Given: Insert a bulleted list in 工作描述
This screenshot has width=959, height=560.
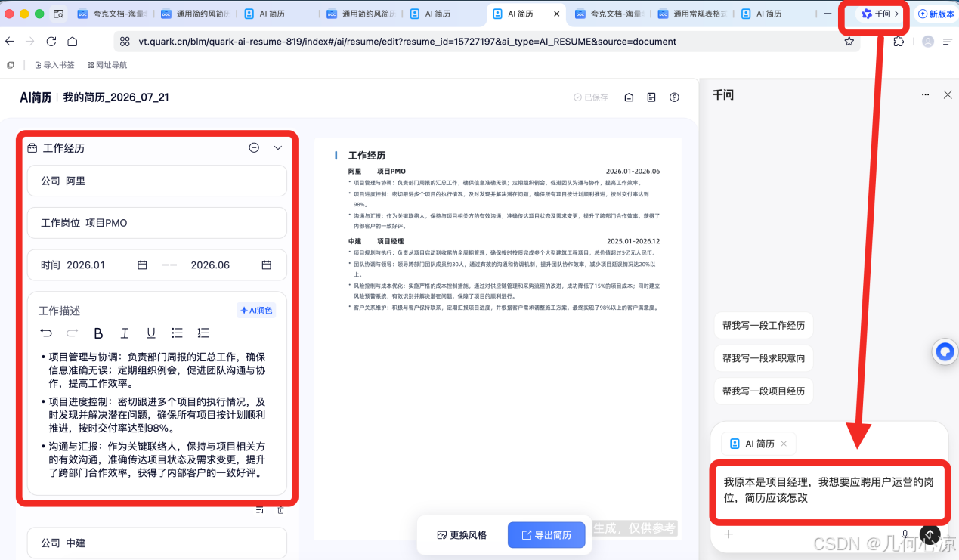Looking at the screenshot, I should tap(177, 333).
